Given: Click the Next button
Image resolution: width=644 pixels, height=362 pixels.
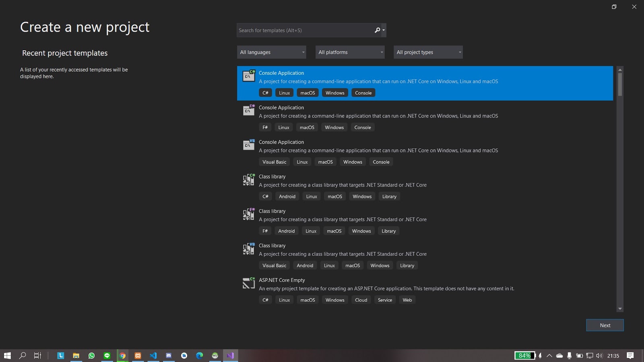Looking at the screenshot, I should (605, 325).
